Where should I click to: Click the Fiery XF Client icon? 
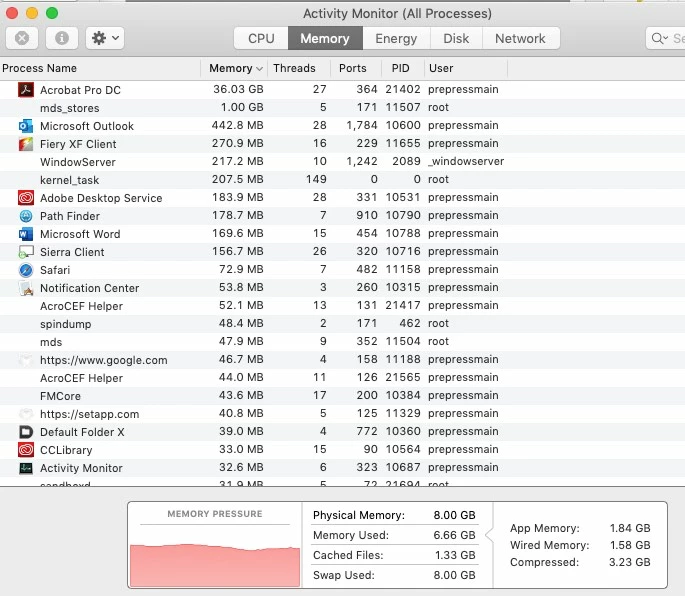pyautogui.click(x=26, y=144)
